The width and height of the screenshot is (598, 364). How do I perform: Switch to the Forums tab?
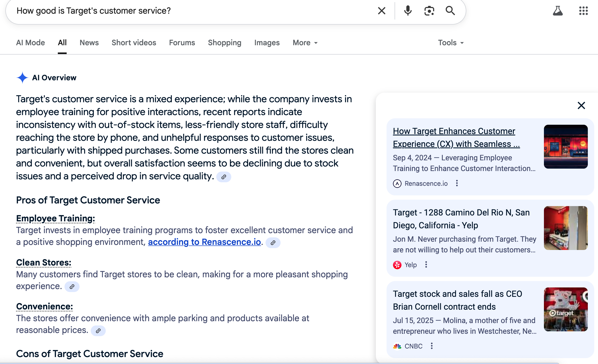(x=182, y=43)
